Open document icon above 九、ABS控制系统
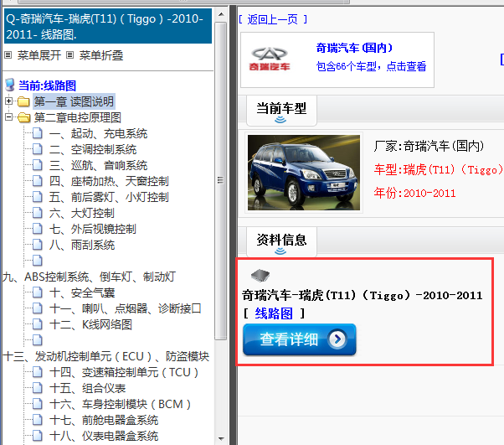Image resolution: width=504 pixels, height=445 pixels. click(x=38, y=261)
